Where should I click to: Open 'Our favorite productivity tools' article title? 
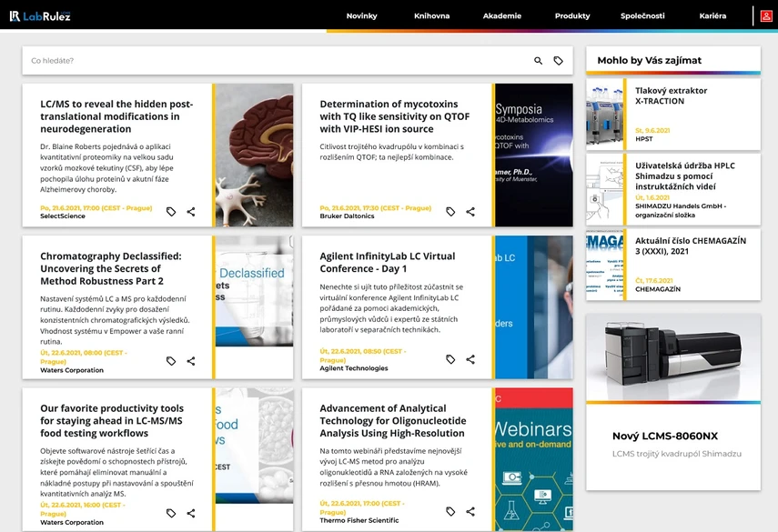pos(112,420)
